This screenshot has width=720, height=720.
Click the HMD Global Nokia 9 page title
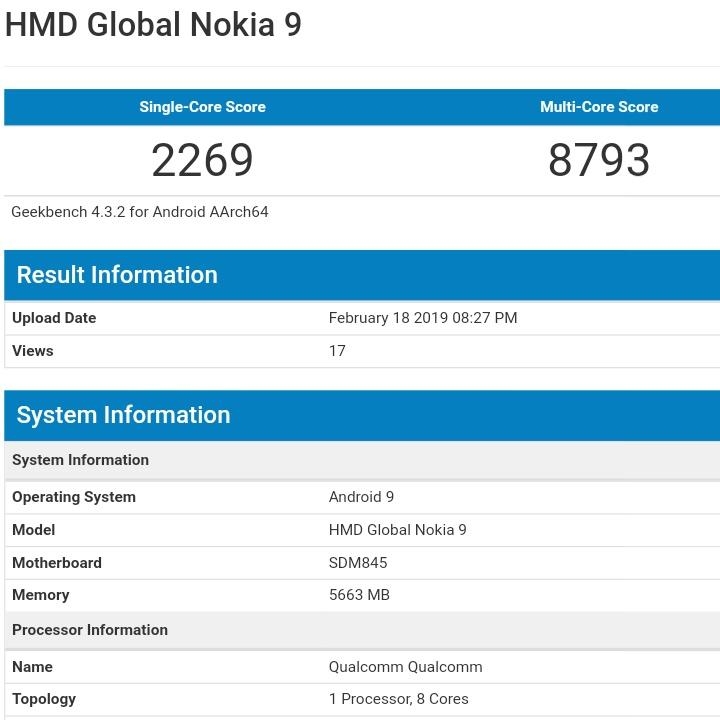(153, 24)
